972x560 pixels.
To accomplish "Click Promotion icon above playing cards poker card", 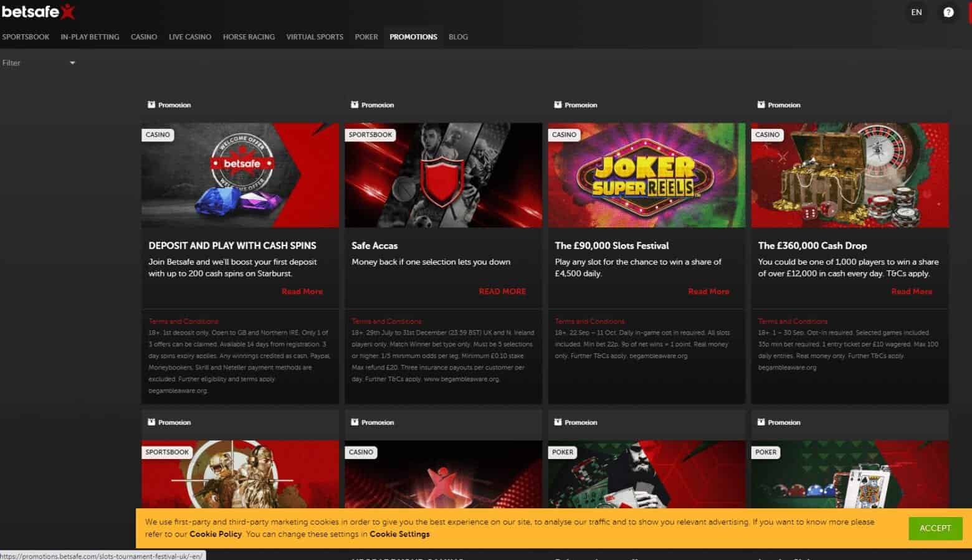I will tap(761, 422).
